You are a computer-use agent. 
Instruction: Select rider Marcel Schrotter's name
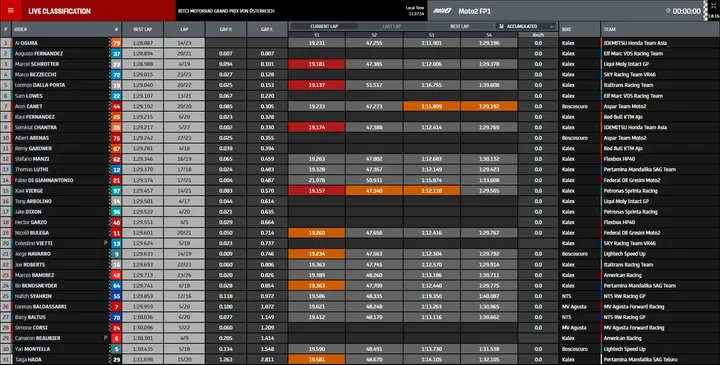pyautogui.click(x=37, y=64)
